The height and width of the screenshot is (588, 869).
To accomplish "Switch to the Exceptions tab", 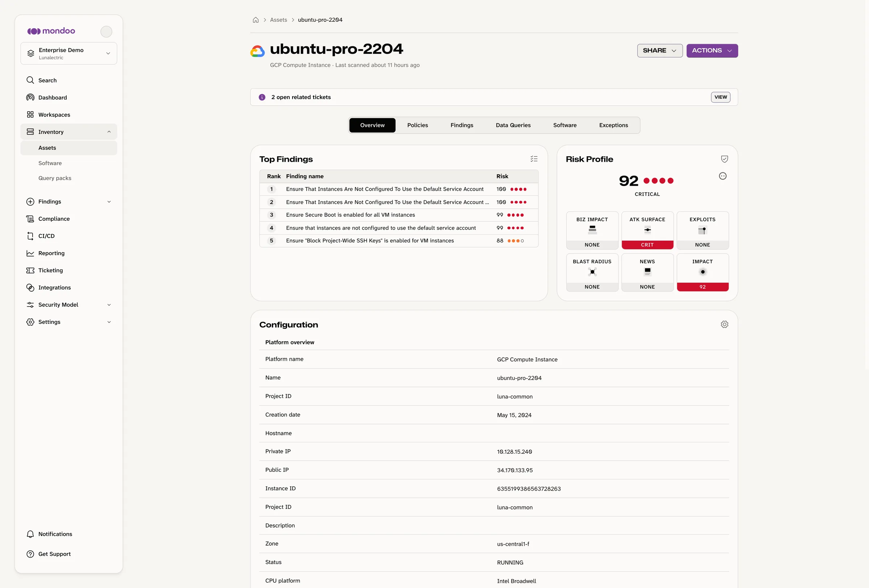I will point(613,125).
